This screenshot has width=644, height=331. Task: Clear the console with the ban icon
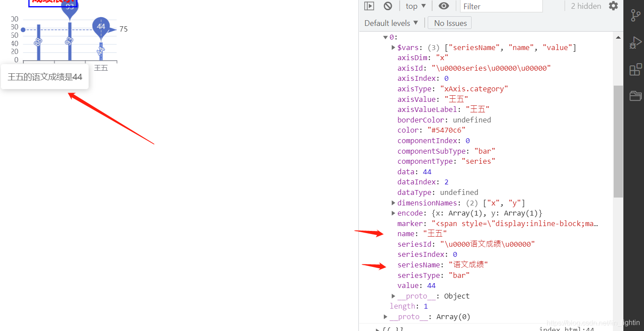click(388, 6)
